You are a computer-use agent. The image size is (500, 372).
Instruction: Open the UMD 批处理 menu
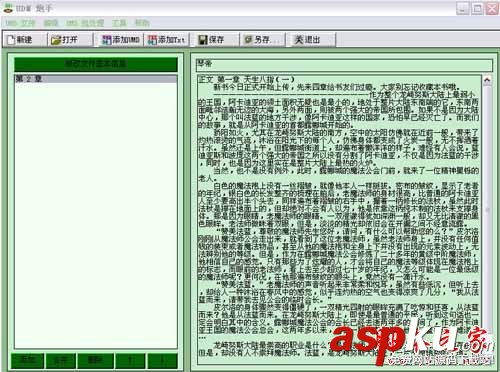[85, 23]
